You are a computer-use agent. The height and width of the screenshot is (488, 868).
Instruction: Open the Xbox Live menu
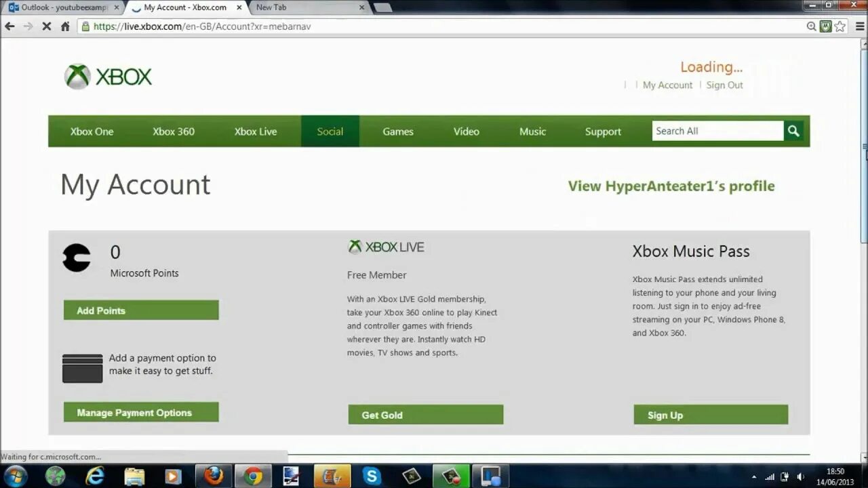256,131
